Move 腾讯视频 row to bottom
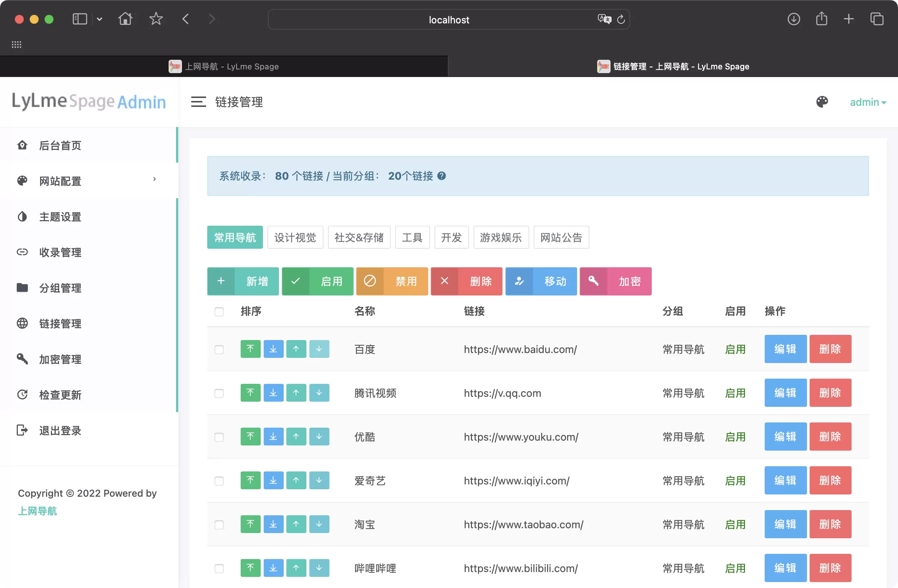898x588 pixels. (273, 393)
